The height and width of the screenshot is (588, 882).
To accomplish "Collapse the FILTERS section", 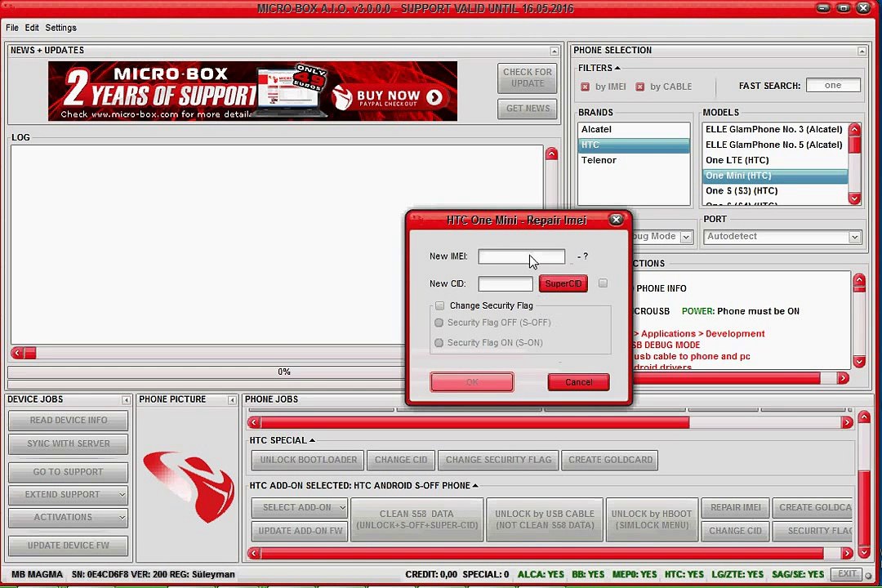I will coord(617,68).
